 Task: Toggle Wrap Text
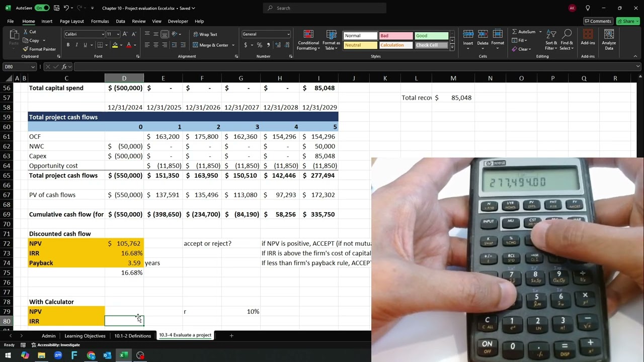(x=205, y=34)
